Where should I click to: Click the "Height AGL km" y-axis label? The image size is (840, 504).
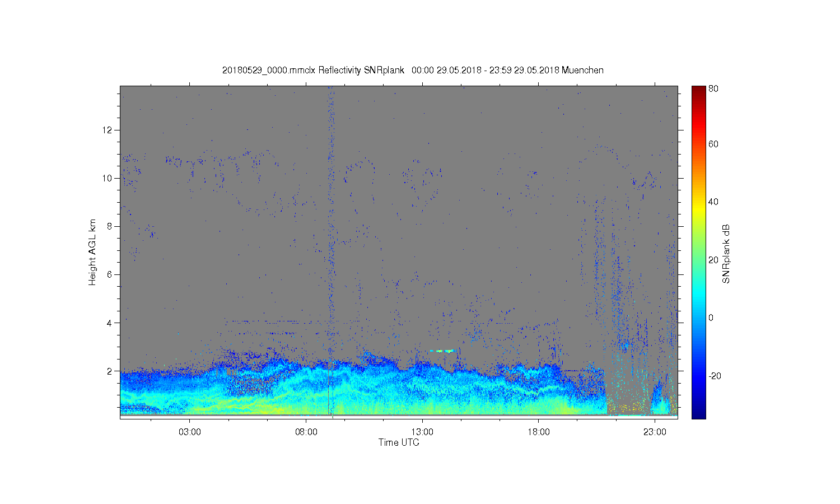92,252
